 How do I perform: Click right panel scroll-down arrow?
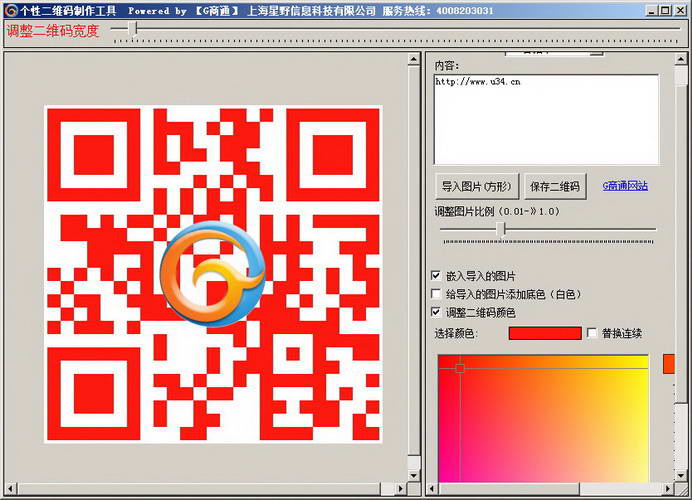(681, 475)
